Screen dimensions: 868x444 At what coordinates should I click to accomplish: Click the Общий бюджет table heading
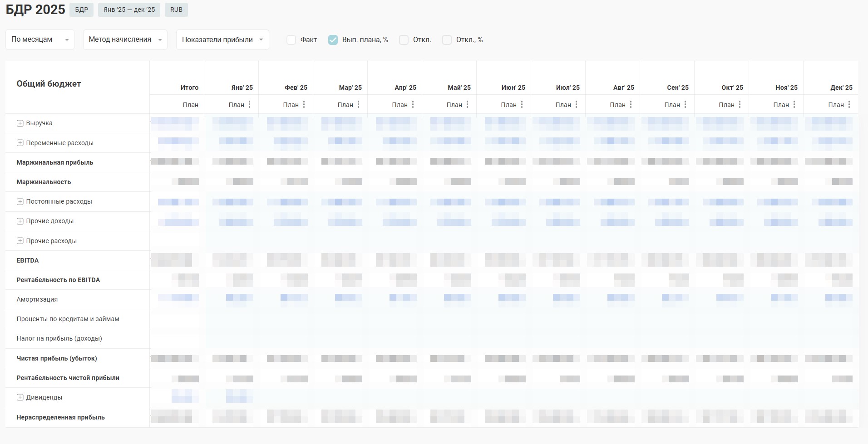click(x=49, y=84)
